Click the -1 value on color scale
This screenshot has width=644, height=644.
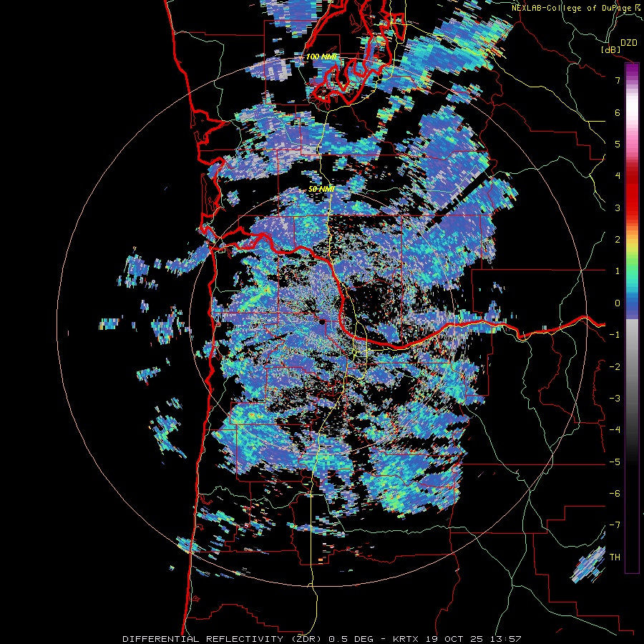point(615,335)
